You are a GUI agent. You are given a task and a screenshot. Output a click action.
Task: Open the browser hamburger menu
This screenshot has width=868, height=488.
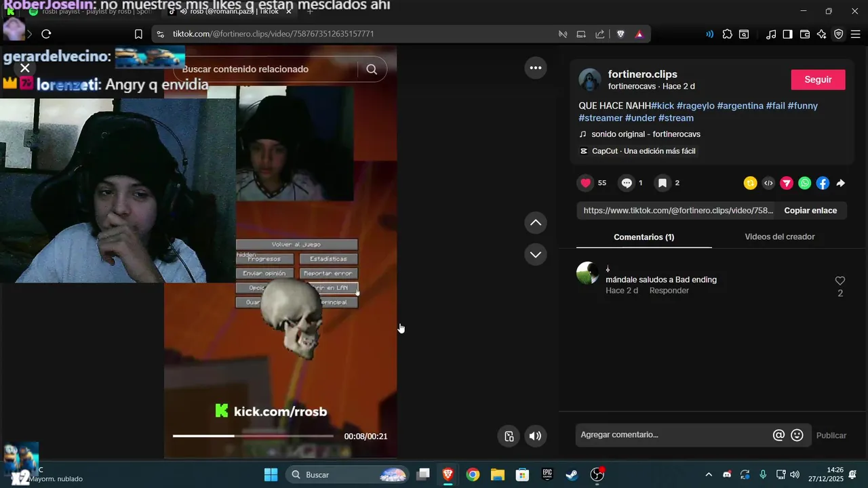pos(855,34)
